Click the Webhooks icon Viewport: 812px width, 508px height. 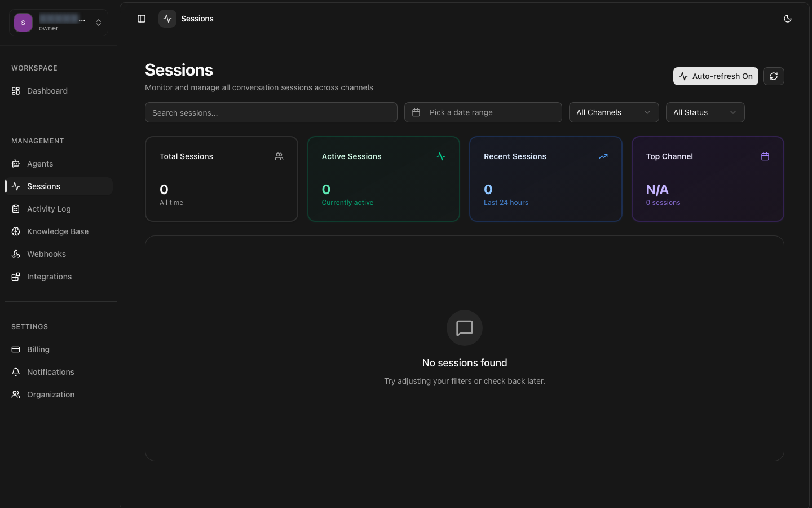point(16,254)
